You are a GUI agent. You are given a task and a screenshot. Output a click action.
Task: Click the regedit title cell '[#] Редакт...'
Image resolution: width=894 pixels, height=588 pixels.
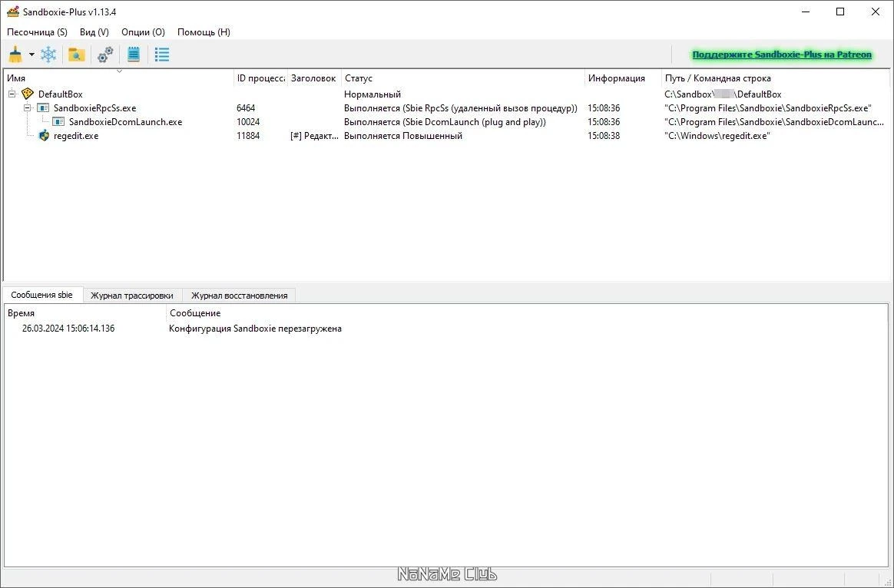314,136
